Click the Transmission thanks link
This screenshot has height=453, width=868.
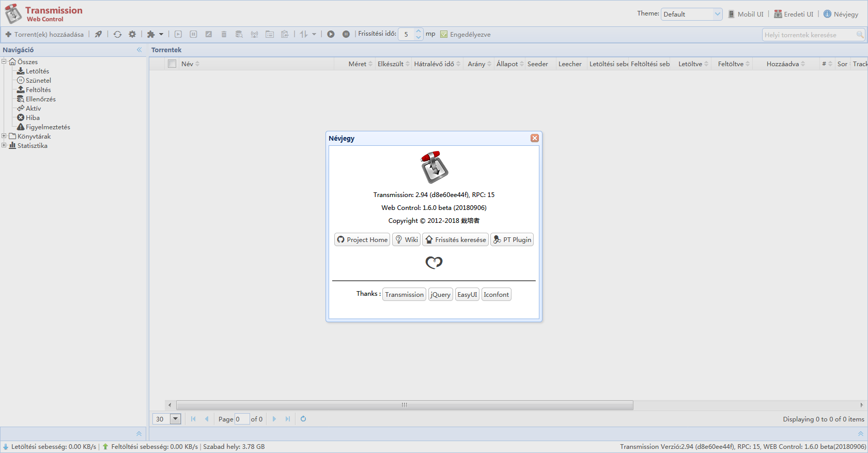[x=404, y=294]
